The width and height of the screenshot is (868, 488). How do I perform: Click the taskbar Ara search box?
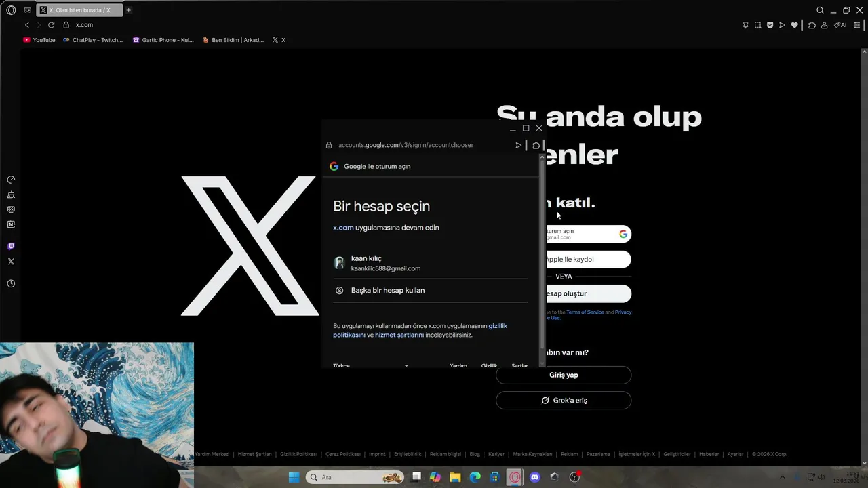click(355, 477)
